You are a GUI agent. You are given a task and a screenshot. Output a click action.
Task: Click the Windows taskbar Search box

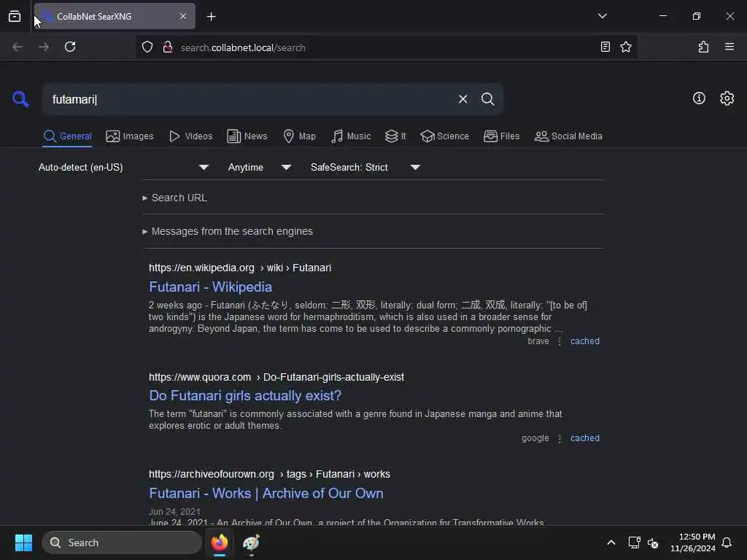(x=122, y=542)
